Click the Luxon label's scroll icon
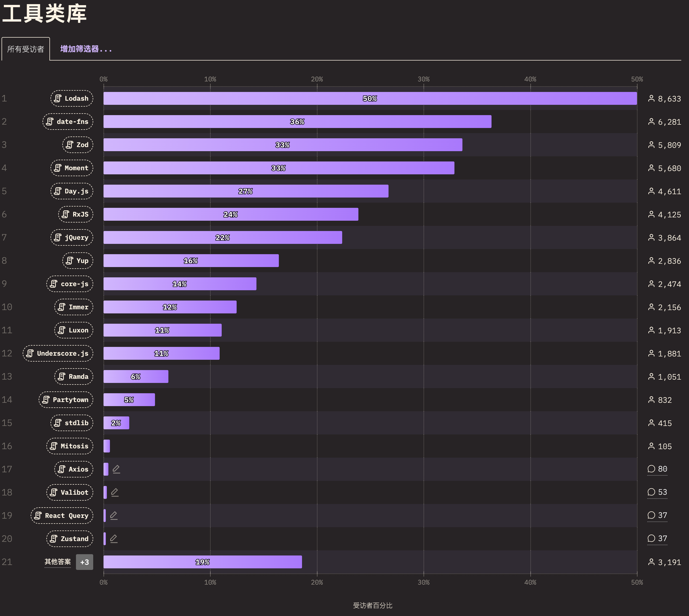Viewport: 689px width, 616px height. coord(62,330)
